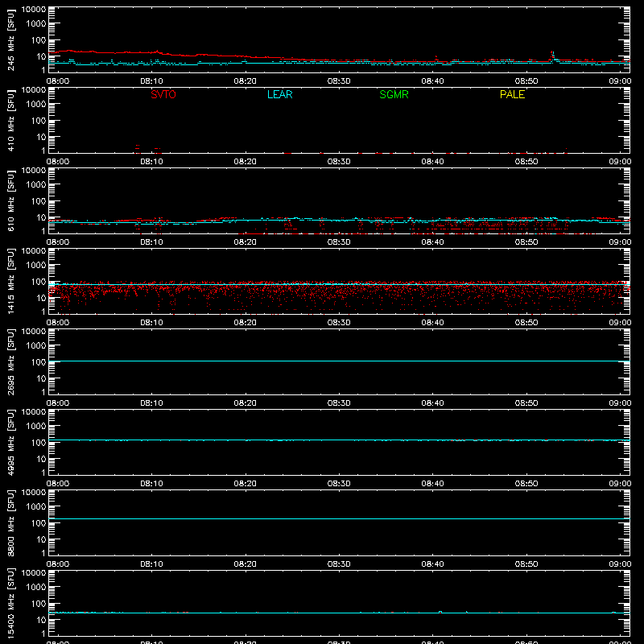
Task: Click the 08:30 label under 1415 MHz panel
Action: coord(339,323)
